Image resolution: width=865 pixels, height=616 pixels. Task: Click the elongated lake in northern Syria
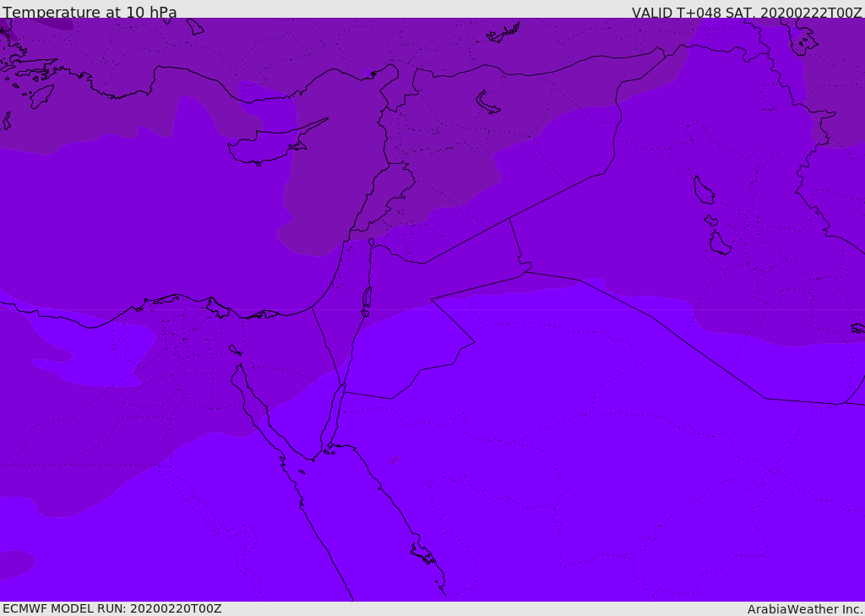point(487,102)
